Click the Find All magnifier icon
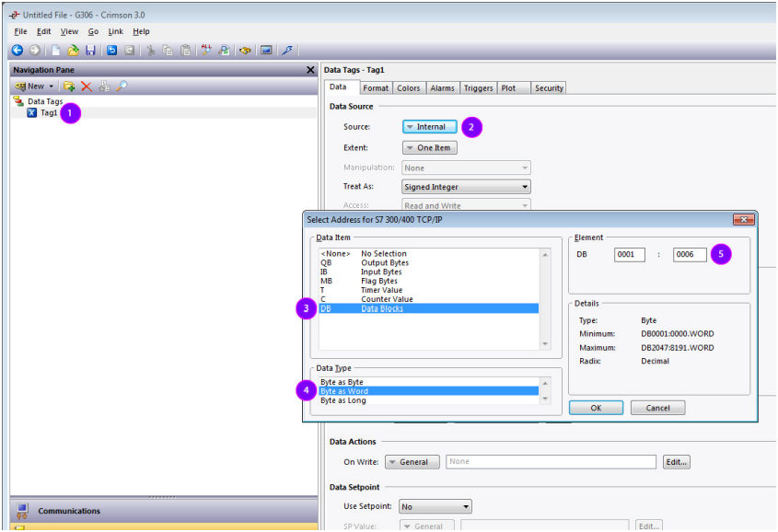This screenshot has width=778, height=532. click(206, 50)
